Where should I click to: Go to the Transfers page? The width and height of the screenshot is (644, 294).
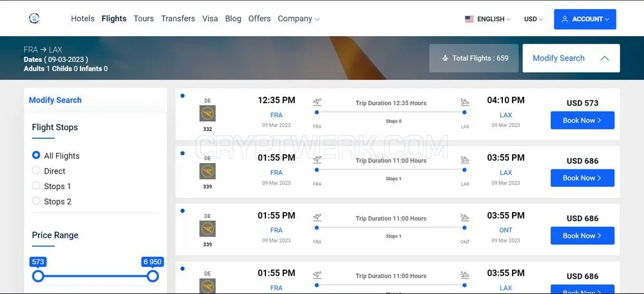tap(178, 19)
